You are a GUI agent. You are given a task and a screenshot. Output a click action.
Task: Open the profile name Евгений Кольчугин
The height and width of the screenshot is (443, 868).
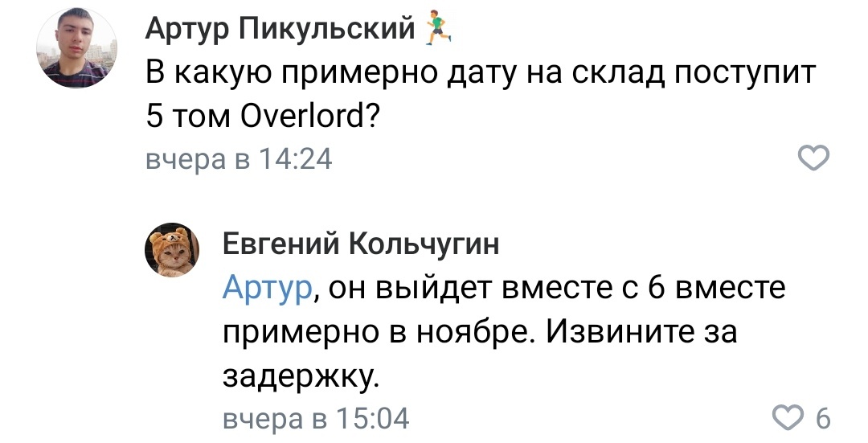pyautogui.click(x=360, y=244)
